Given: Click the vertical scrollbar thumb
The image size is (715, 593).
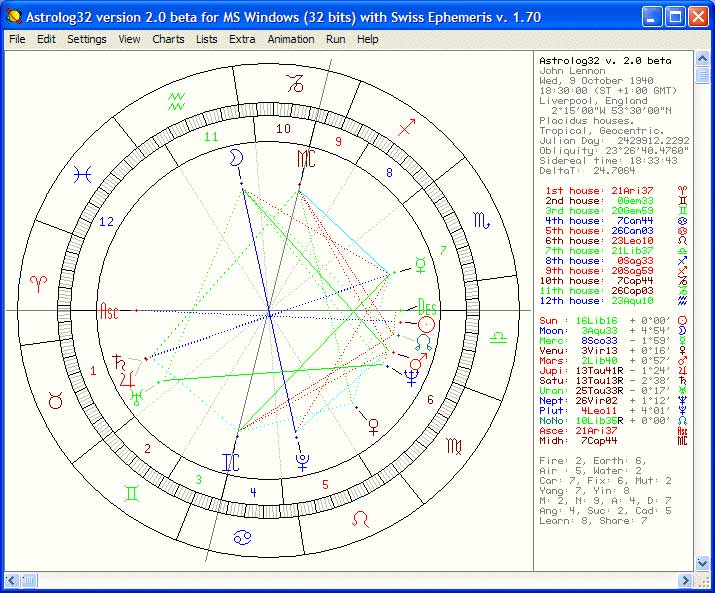Looking at the screenshot, I should click(702, 75).
